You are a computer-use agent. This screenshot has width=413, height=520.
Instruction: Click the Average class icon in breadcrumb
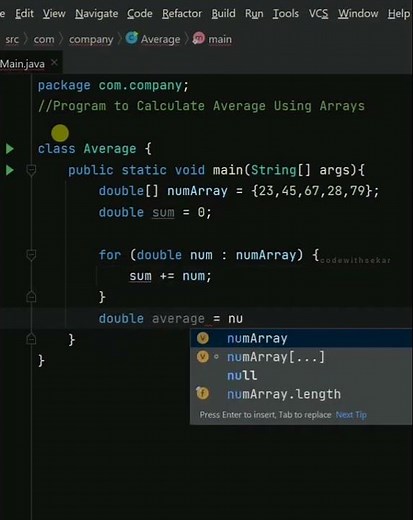coord(132,38)
